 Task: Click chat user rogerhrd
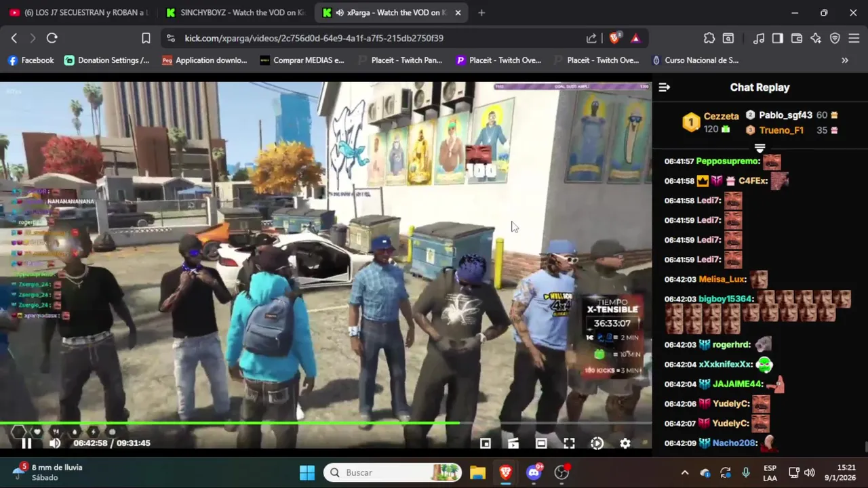pyautogui.click(x=731, y=345)
